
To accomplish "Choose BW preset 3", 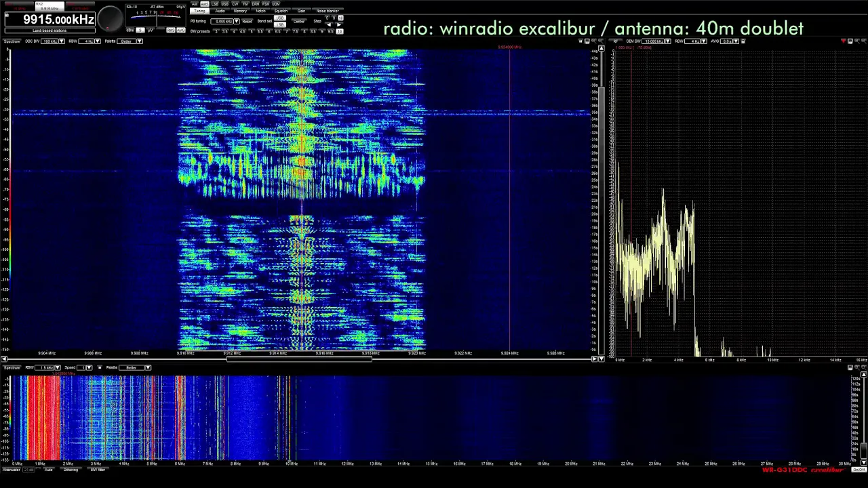I will (216, 31).
